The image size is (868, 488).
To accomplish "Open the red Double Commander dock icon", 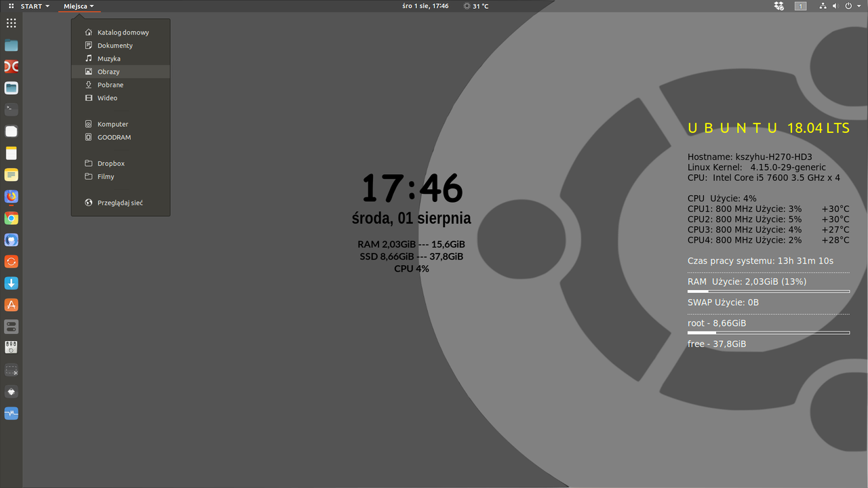I will tap(11, 66).
